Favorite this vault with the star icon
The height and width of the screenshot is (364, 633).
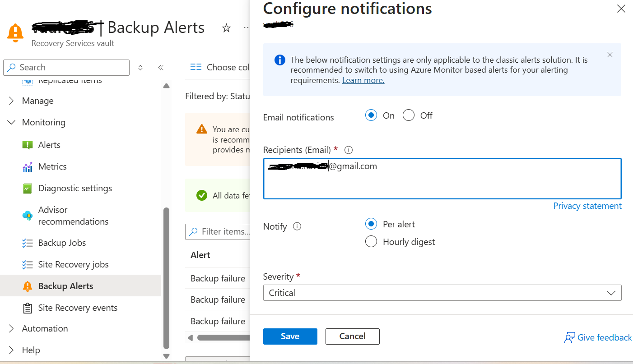click(x=226, y=28)
